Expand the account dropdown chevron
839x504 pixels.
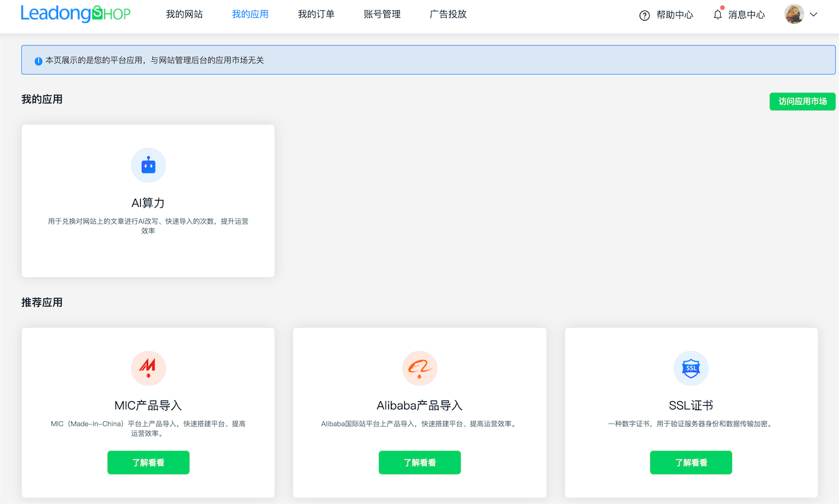click(813, 14)
